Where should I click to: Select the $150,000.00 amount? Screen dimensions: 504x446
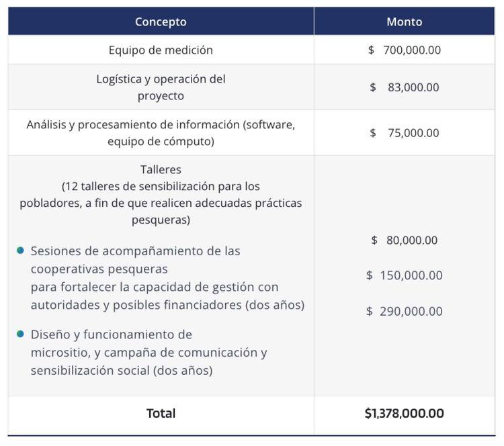coord(405,275)
